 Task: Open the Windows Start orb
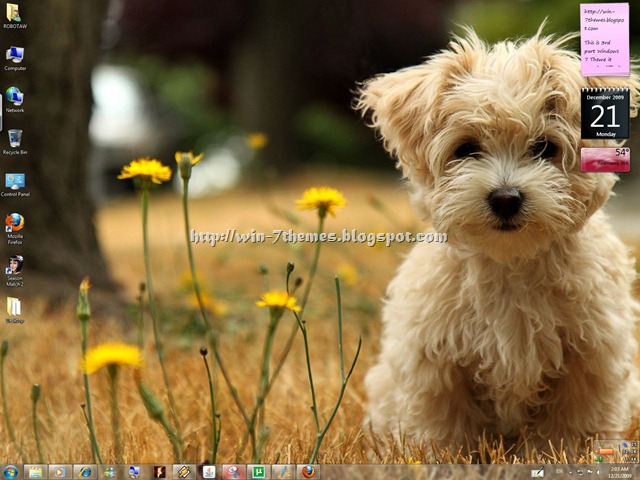(11, 472)
